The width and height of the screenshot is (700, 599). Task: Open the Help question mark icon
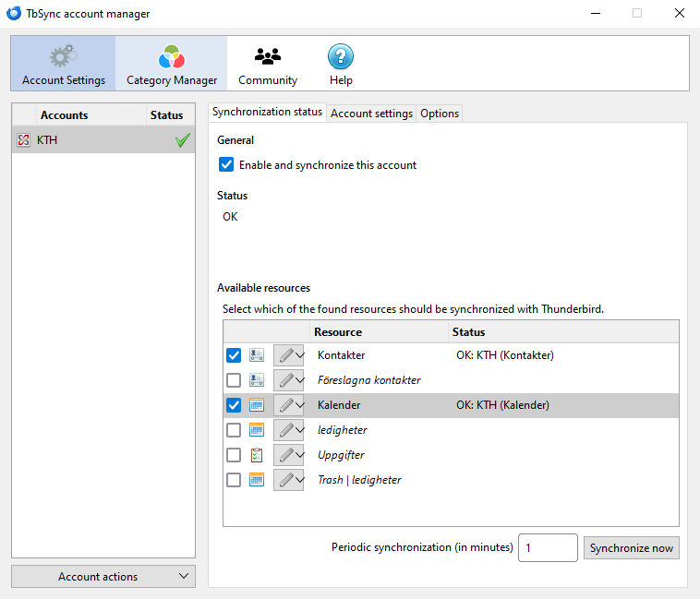point(341,56)
